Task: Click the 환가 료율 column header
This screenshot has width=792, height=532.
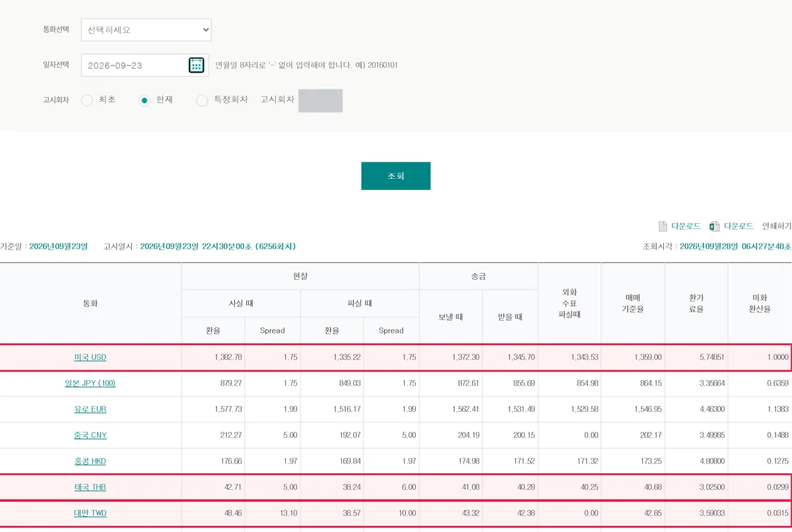Action: pyautogui.click(x=696, y=304)
